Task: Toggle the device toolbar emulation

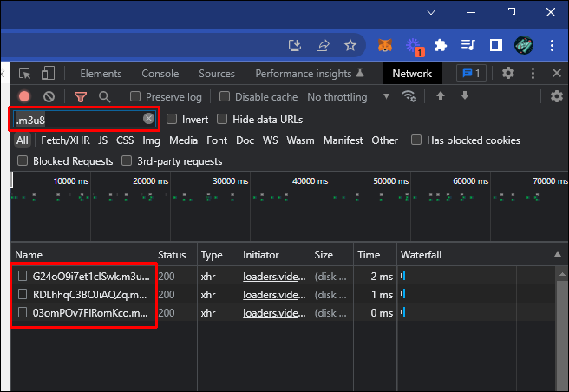Action: pos(49,74)
